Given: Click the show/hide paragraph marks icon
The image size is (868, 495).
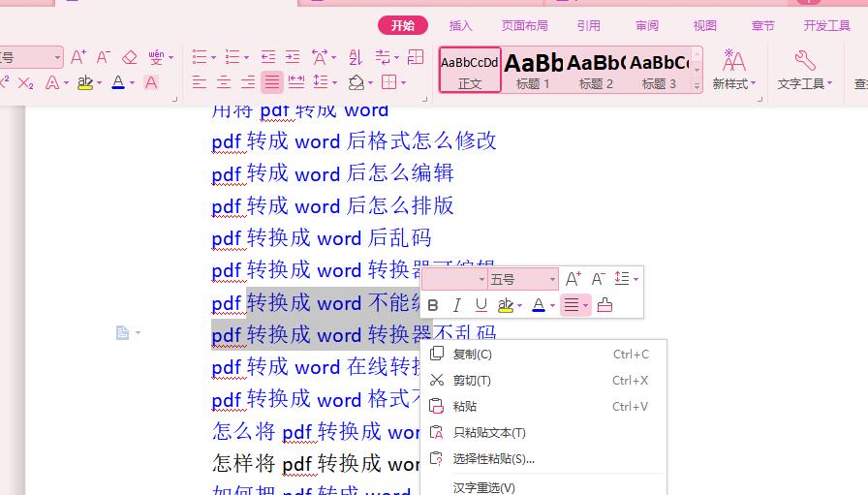Looking at the screenshot, I should 383,57.
